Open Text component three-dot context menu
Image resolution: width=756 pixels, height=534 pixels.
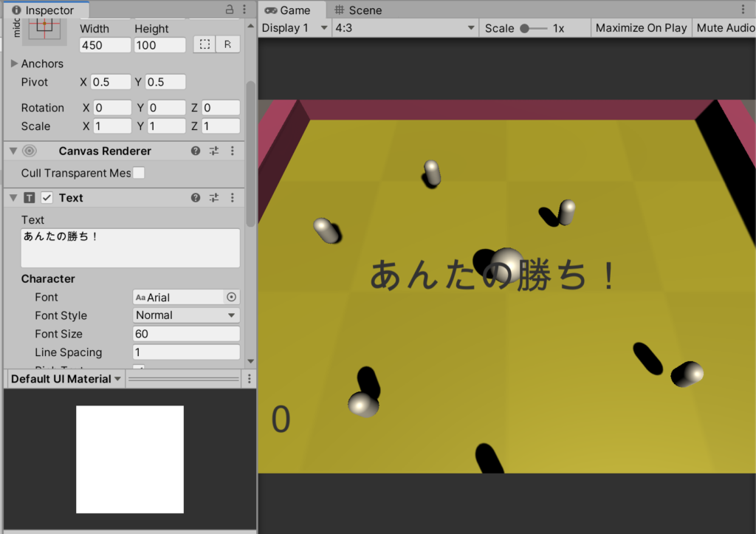tap(233, 198)
